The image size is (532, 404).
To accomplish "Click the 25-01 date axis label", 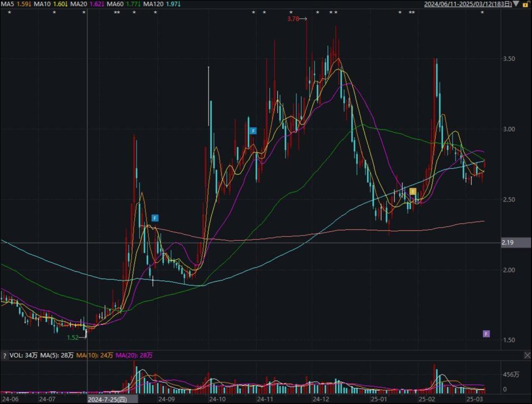I will (x=379, y=399).
